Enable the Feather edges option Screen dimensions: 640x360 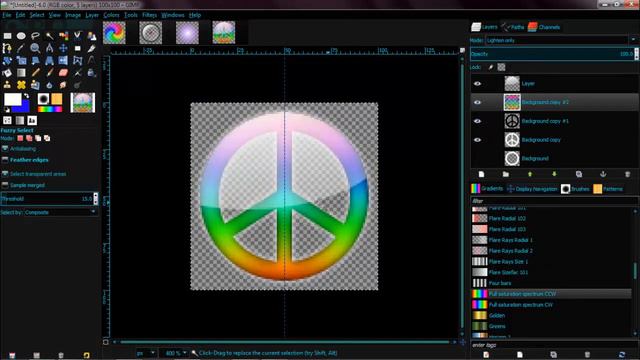[5, 160]
